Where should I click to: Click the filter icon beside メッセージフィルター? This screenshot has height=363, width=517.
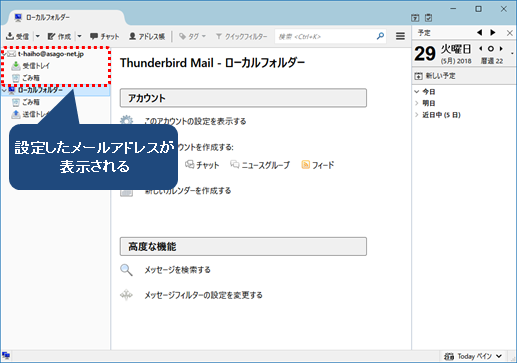pyautogui.click(x=126, y=295)
